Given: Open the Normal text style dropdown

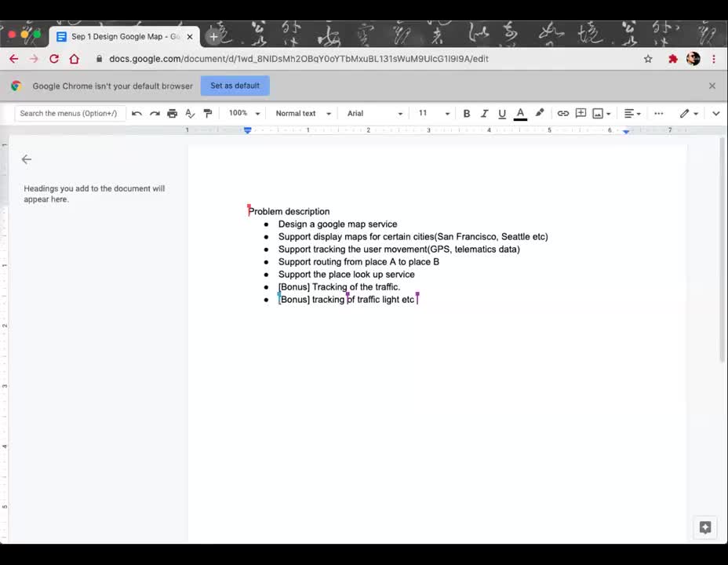Looking at the screenshot, I should coord(303,113).
